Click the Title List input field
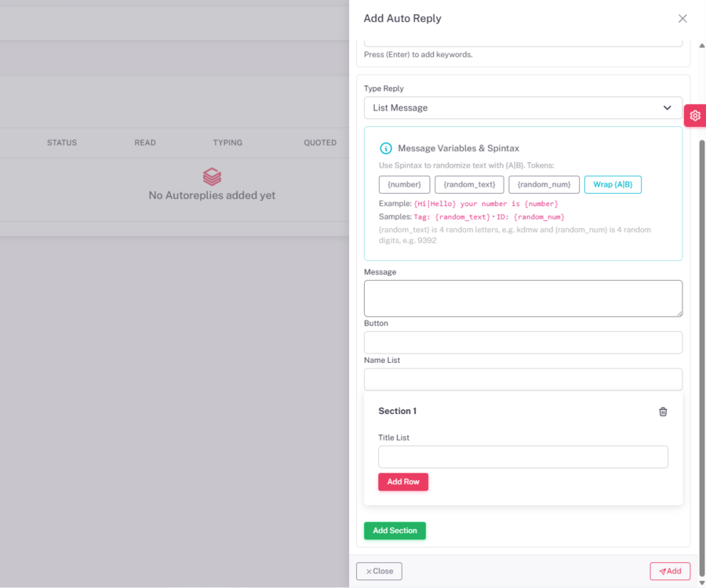Viewport: 706px width, 588px height. [522, 457]
